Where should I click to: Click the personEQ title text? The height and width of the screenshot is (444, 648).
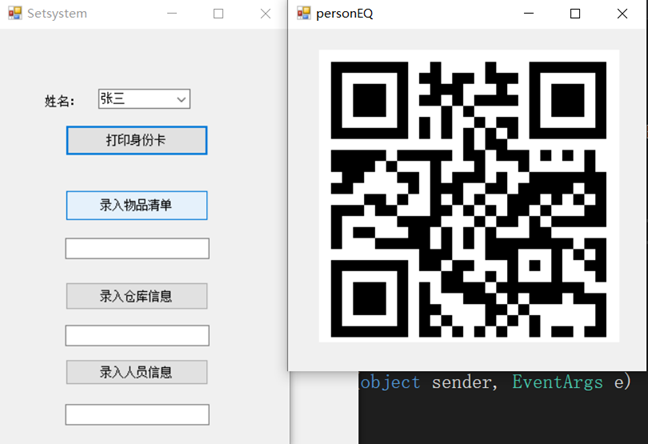[x=345, y=14]
